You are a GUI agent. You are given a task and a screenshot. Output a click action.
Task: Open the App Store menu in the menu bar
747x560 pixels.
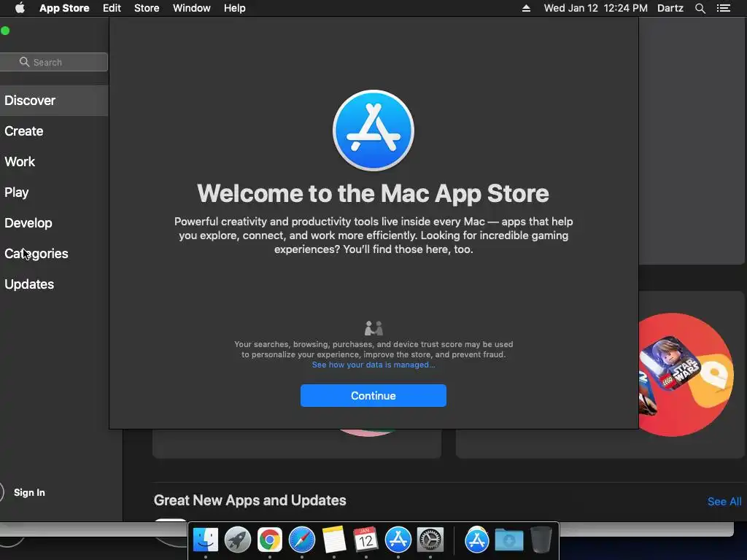64,8
